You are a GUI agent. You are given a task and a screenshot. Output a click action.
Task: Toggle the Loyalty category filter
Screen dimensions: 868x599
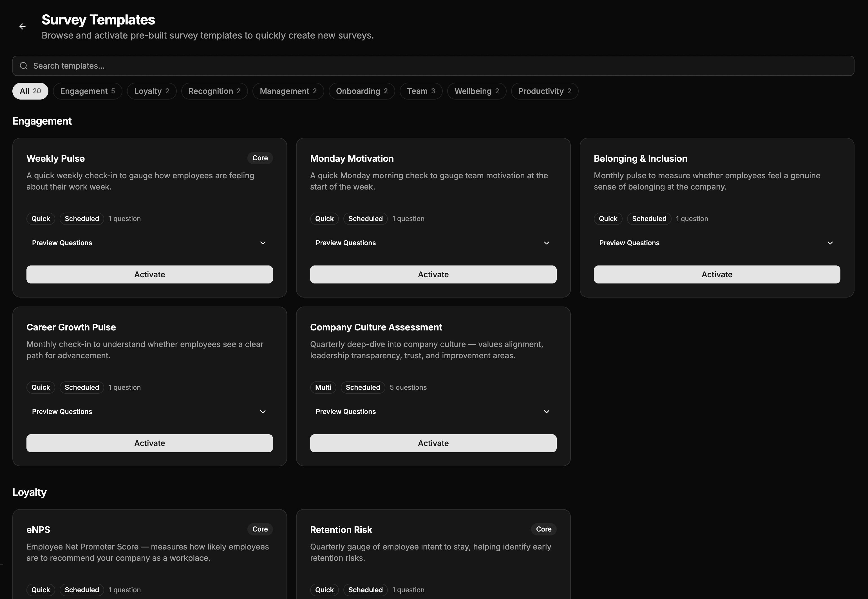pyautogui.click(x=151, y=91)
